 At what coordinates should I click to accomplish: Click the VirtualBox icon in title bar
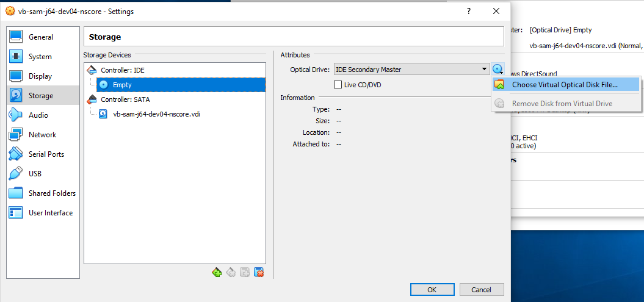pyautogui.click(x=10, y=12)
